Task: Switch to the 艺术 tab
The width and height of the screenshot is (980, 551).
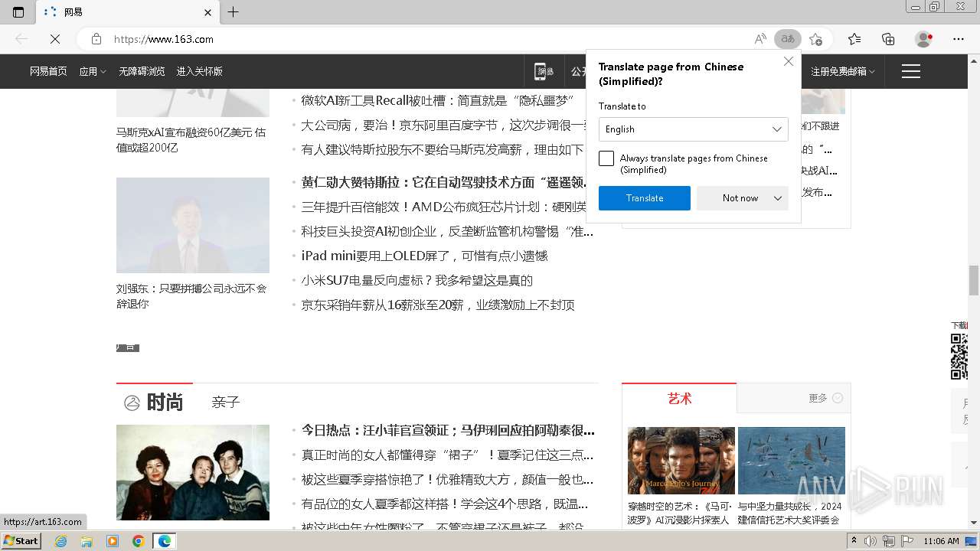Action: tap(679, 398)
